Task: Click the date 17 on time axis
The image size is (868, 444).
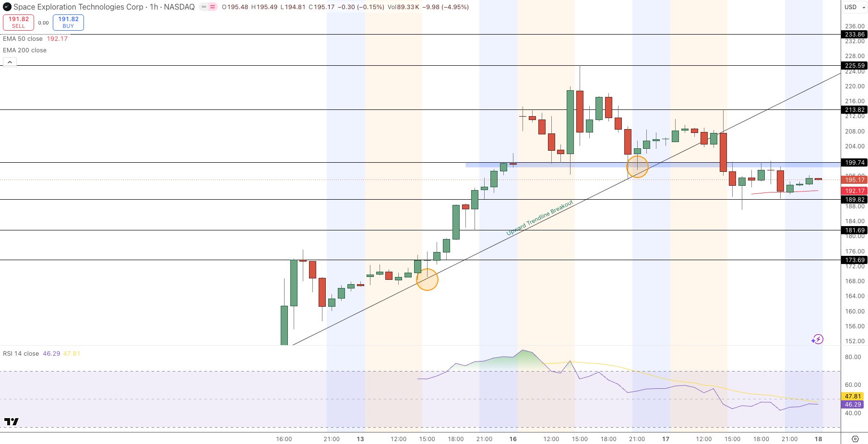Action: 666,439
